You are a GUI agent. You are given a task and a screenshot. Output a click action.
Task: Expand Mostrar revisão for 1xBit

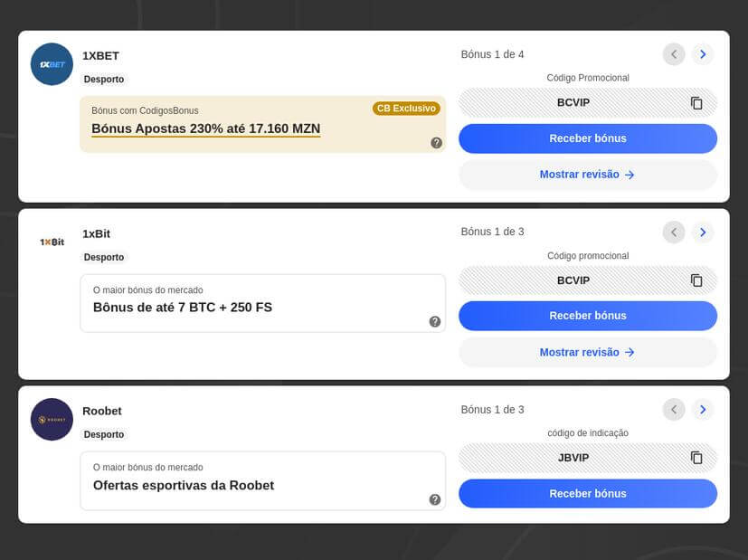[x=587, y=352]
